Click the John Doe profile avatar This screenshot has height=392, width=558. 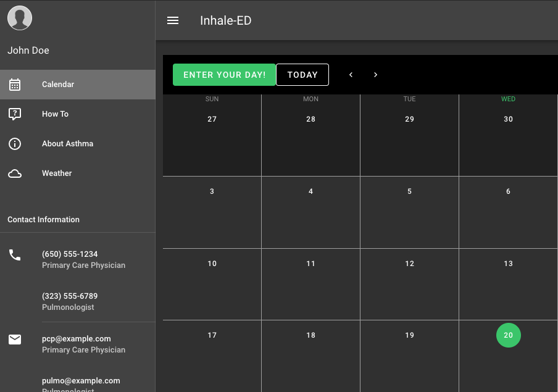pyautogui.click(x=20, y=18)
